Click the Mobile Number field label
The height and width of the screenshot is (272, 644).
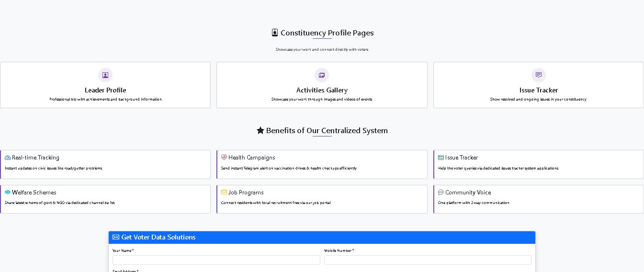[x=339, y=250]
